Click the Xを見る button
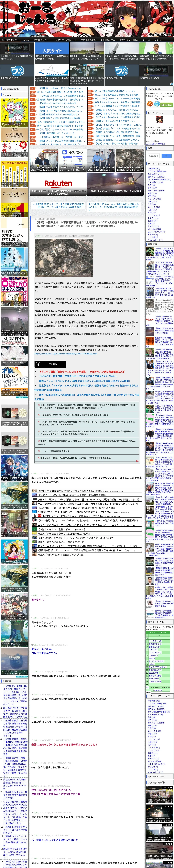Screen dimensions: 174x868 coord(50,364)
